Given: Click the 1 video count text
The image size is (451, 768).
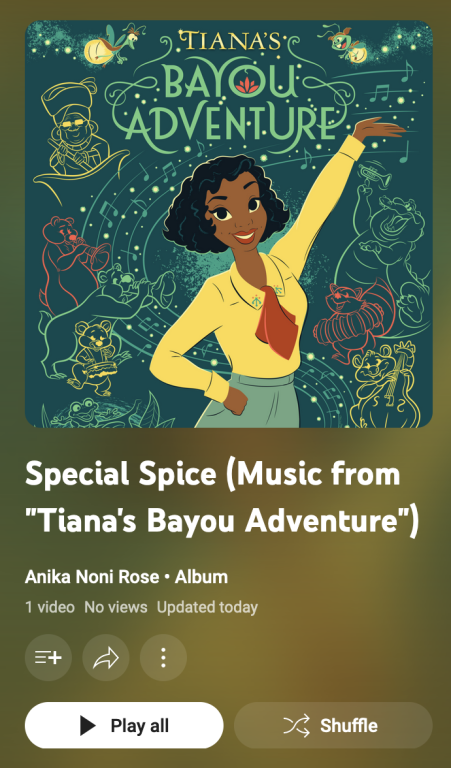Looking at the screenshot, I should [50, 607].
